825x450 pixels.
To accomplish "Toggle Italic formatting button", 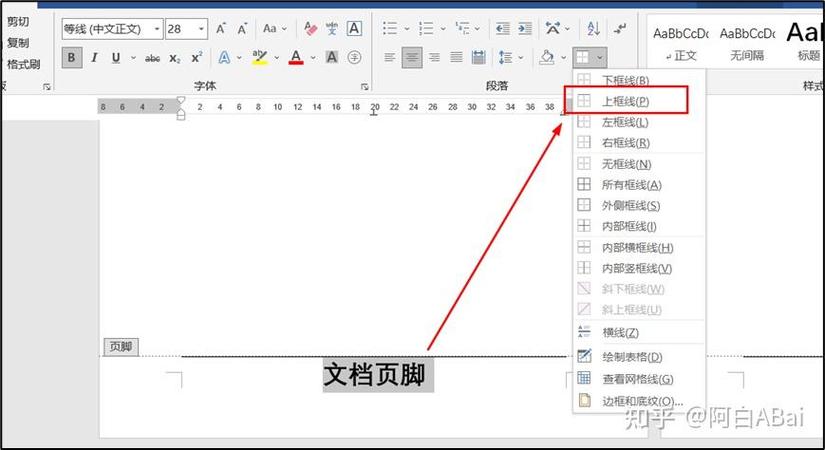I will tap(94, 57).
